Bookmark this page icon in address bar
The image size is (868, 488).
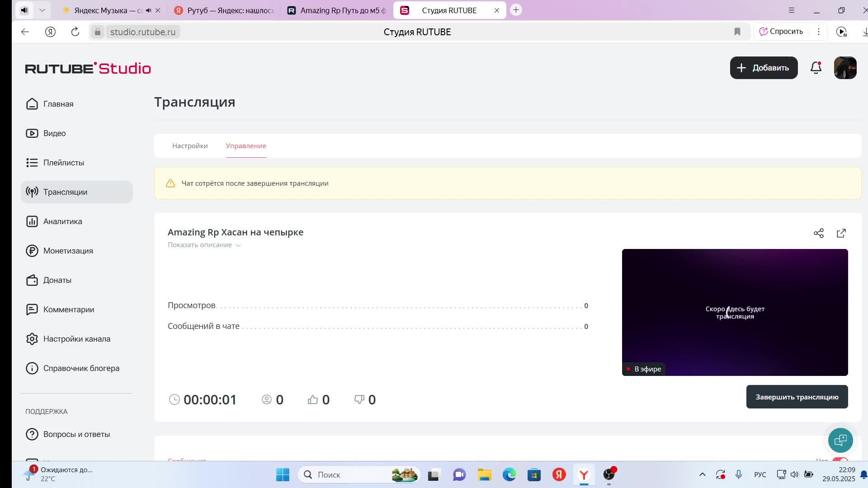737,32
